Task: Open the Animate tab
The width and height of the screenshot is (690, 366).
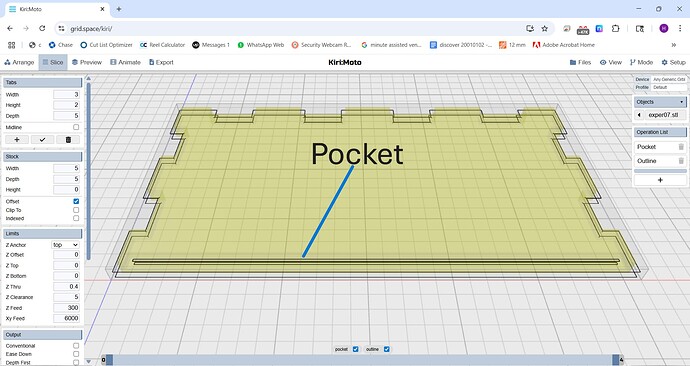Action: tap(125, 62)
